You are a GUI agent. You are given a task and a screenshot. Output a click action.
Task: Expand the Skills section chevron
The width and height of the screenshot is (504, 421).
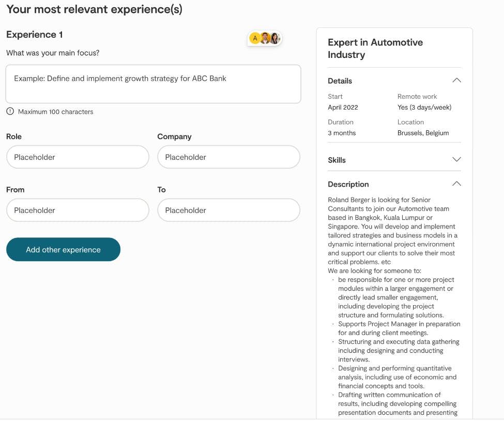[x=456, y=160]
